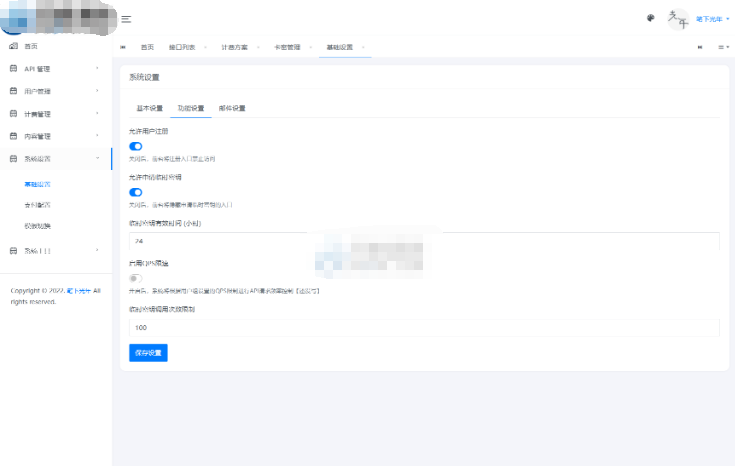Image resolution: width=735 pixels, height=466 pixels.
Task: Expand the 计费管理 chevron
Action: coord(98,113)
